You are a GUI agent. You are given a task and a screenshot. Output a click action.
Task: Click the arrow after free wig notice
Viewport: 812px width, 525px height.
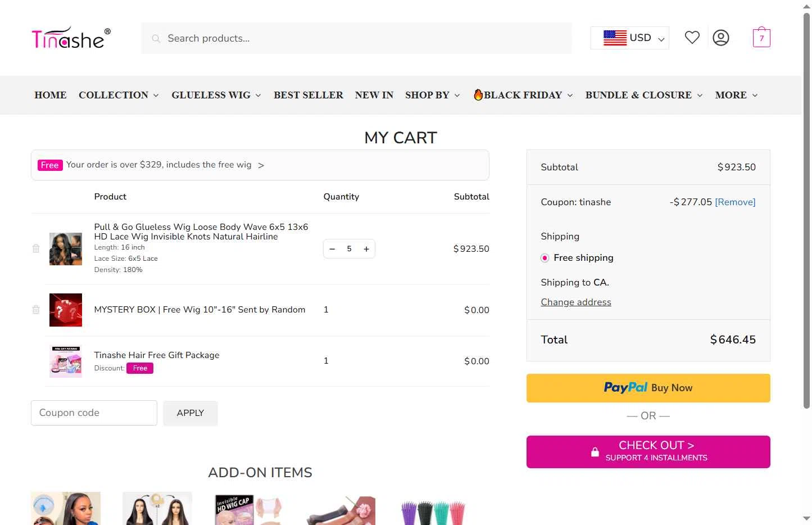(x=261, y=165)
